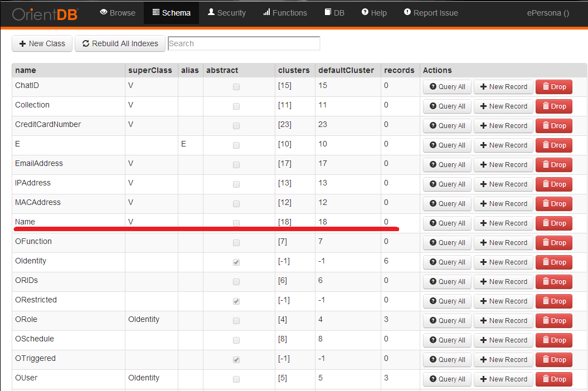
Task: Query All records of ORole
Action: [x=447, y=320]
